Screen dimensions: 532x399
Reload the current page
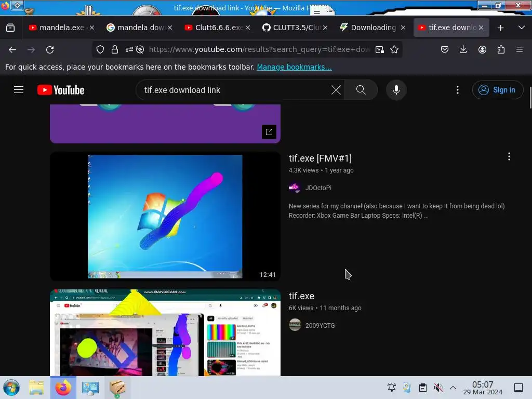(50, 49)
